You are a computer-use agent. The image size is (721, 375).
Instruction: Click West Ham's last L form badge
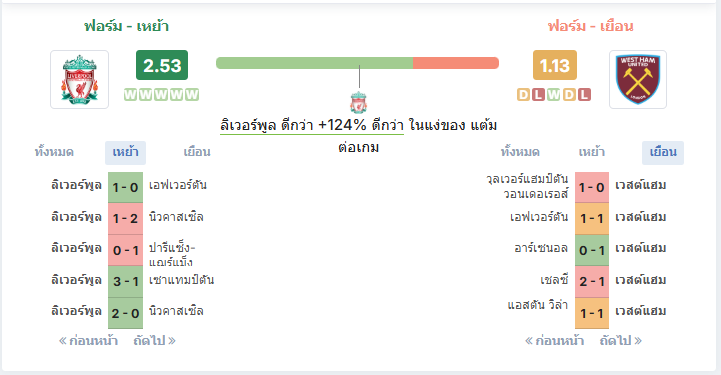tap(584, 95)
